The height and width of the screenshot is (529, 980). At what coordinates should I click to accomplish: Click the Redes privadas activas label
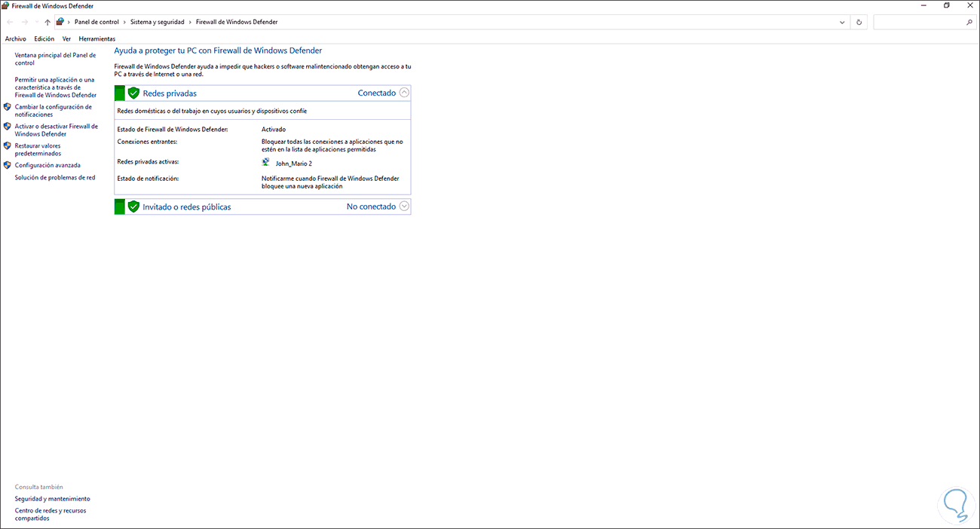point(149,162)
